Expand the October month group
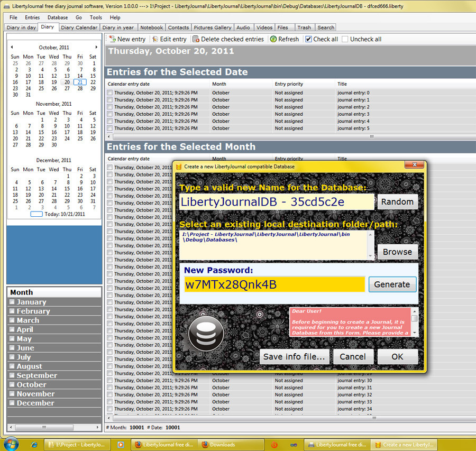The height and width of the screenshot is (451, 476). [12, 384]
